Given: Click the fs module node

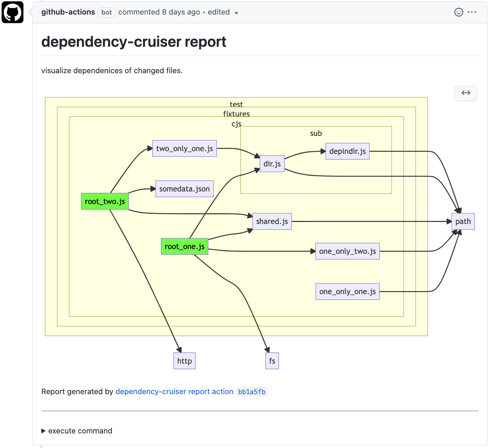Looking at the screenshot, I should 272,361.
